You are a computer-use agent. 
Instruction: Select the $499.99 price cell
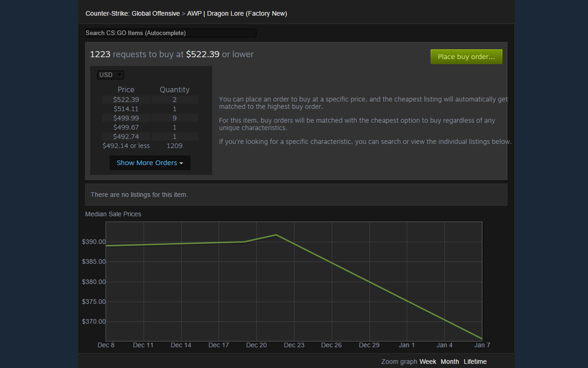point(126,118)
